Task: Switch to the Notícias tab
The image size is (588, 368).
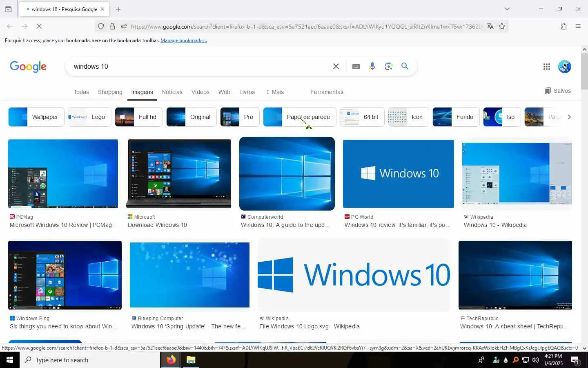Action: tap(172, 92)
